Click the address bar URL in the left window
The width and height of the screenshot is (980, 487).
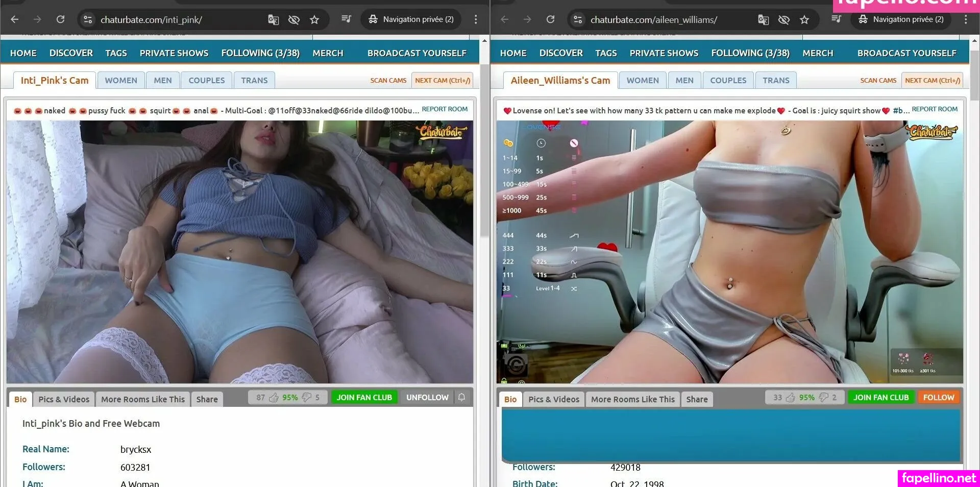[x=151, y=20]
